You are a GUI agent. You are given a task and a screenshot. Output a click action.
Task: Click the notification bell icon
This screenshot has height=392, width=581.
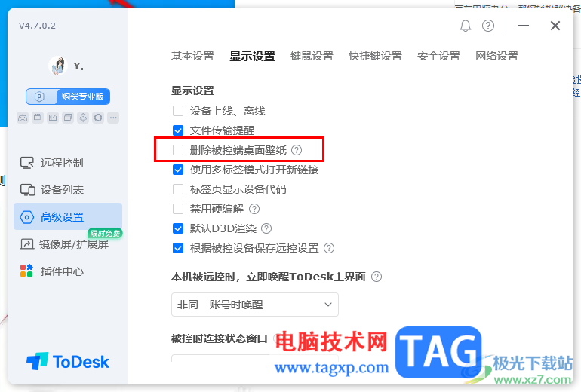tap(466, 26)
